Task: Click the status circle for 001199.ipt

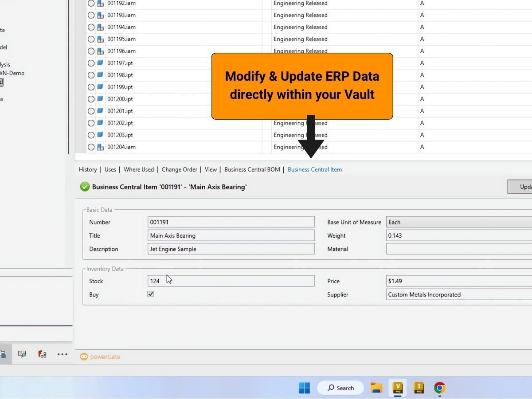Action: (91, 87)
